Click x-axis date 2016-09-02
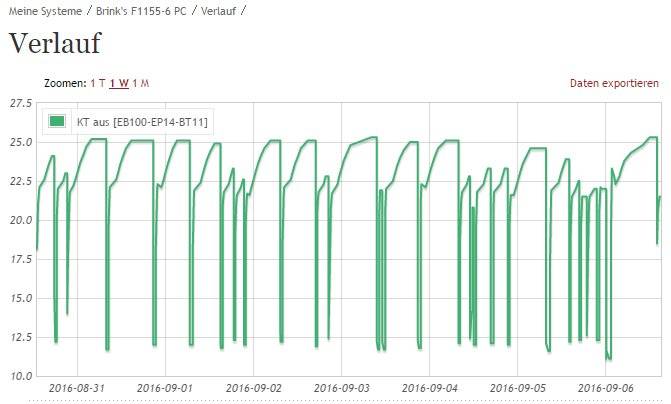Image resolution: width=671 pixels, height=404 pixels. click(254, 388)
